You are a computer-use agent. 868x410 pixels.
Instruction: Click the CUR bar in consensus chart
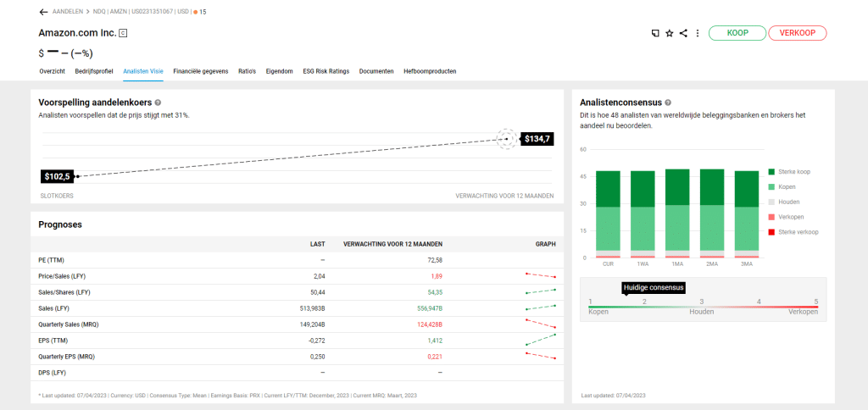pyautogui.click(x=608, y=214)
